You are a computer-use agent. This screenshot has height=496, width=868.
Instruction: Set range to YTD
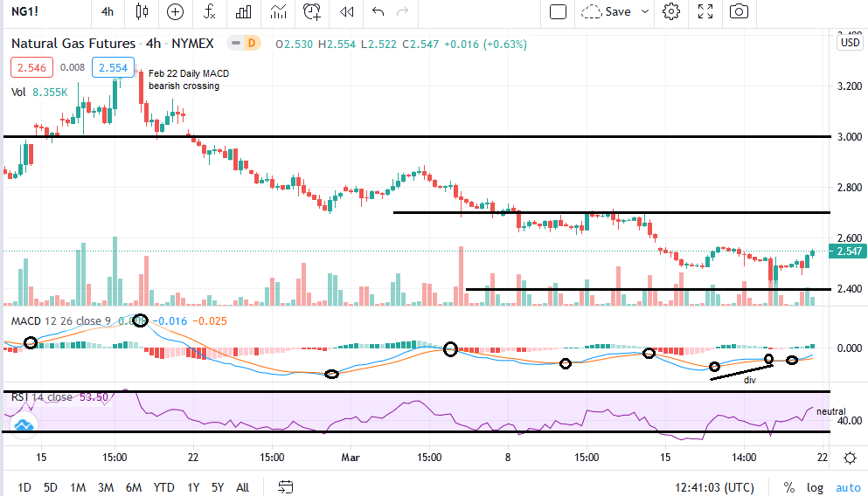point(163,487)
